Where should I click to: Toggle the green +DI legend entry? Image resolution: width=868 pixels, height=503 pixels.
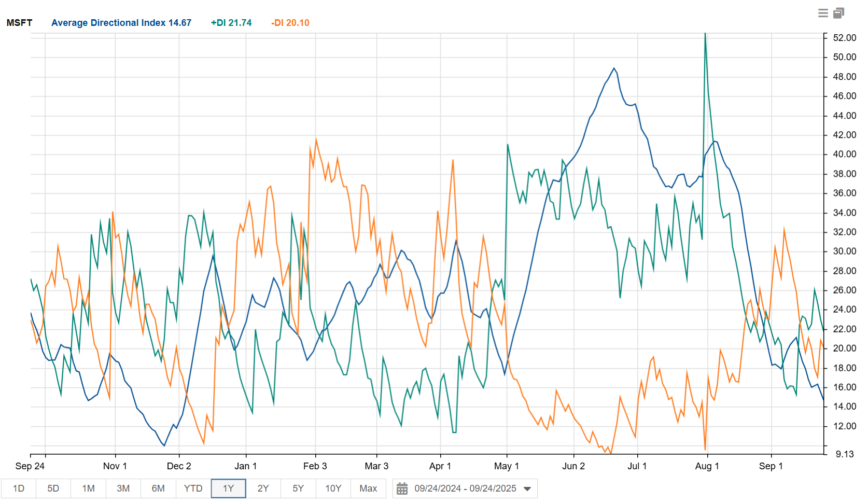click(231, 23)
